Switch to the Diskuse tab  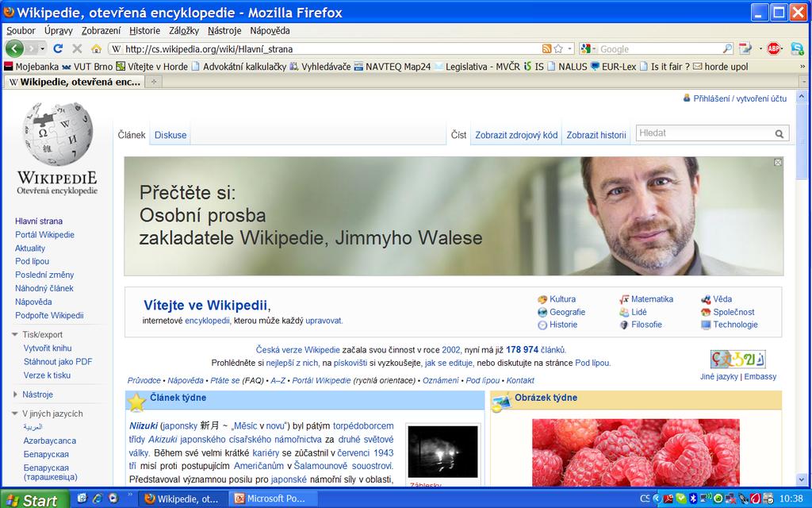[170, 135]
